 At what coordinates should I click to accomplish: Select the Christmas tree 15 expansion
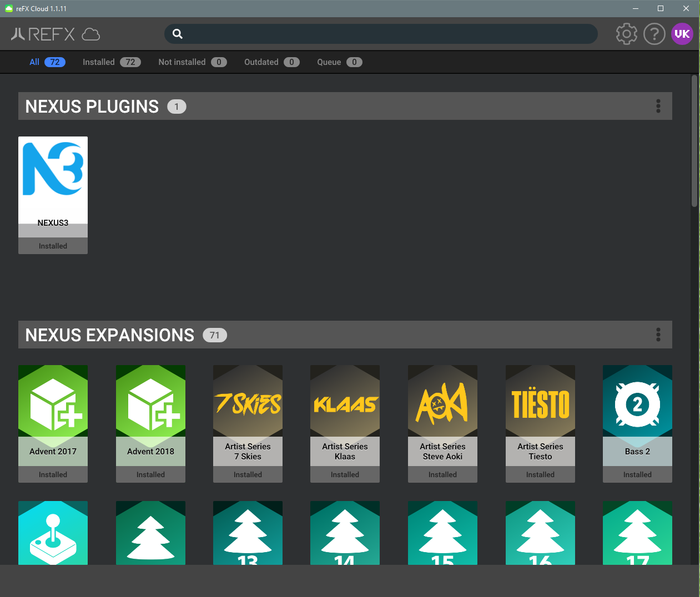(x=442, y=533)
